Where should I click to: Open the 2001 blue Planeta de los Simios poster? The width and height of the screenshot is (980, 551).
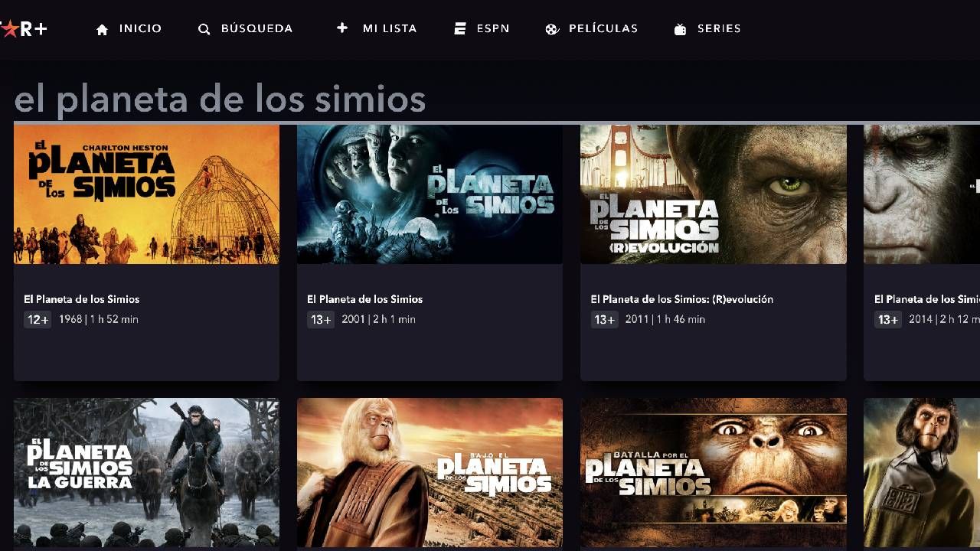[x=430, y=194]
